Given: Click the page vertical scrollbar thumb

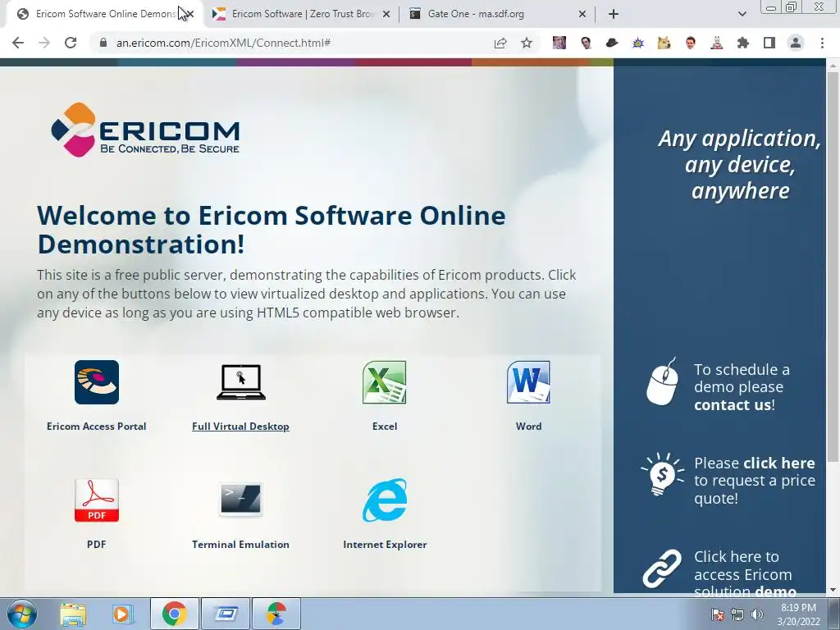Looking at the screenshot, I should click(x=833, y=265).
